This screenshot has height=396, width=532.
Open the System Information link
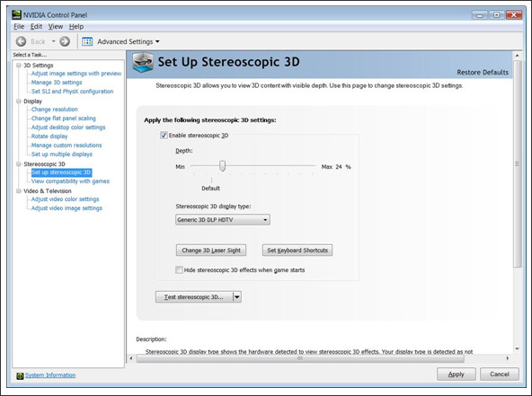coord(50,375)
